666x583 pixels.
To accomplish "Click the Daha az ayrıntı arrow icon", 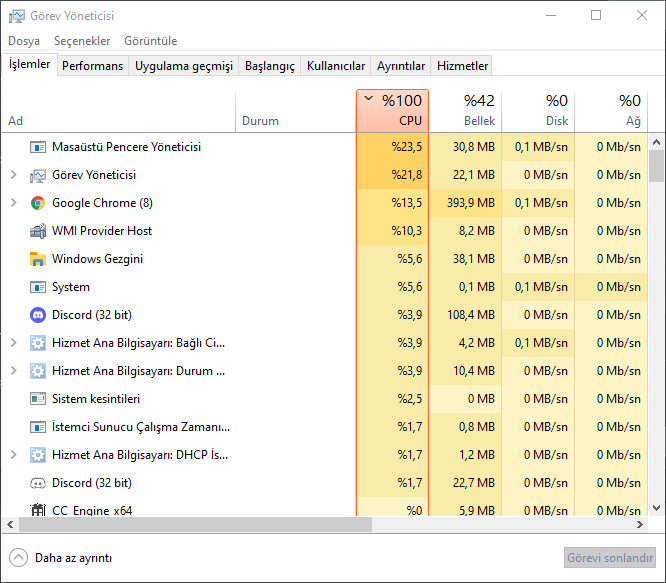I will 18,558.
